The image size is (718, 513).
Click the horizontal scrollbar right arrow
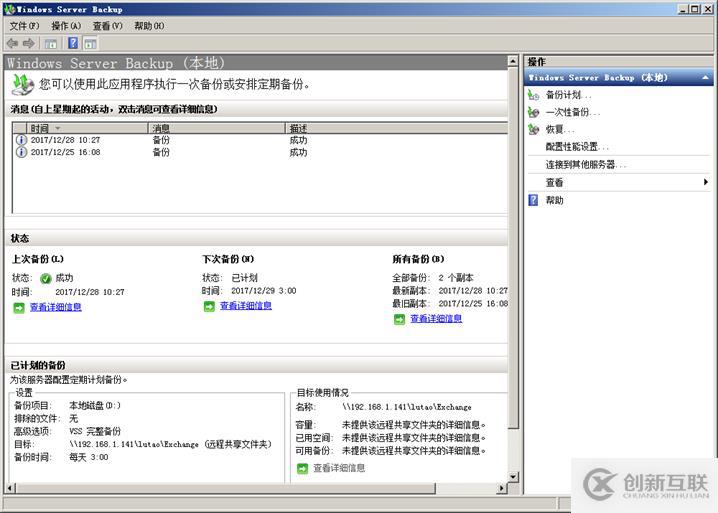point(502,488)
